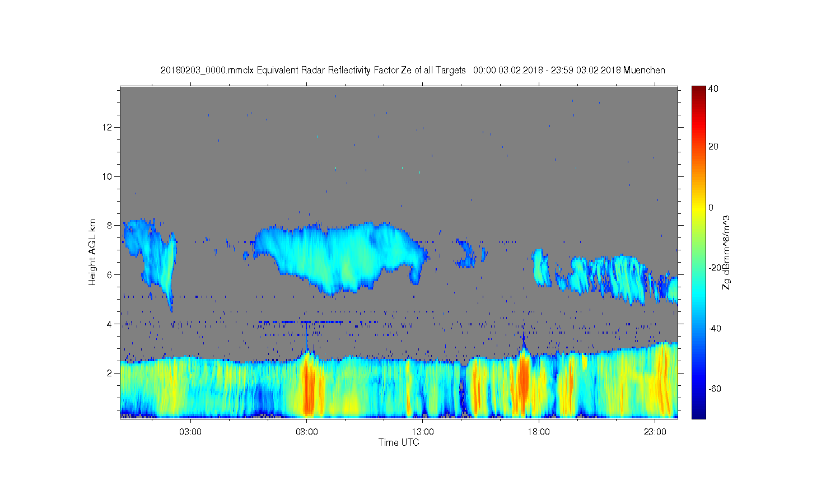Click the height tick label "4"
Screen dimensions: 840x504
tap(110, 324)
